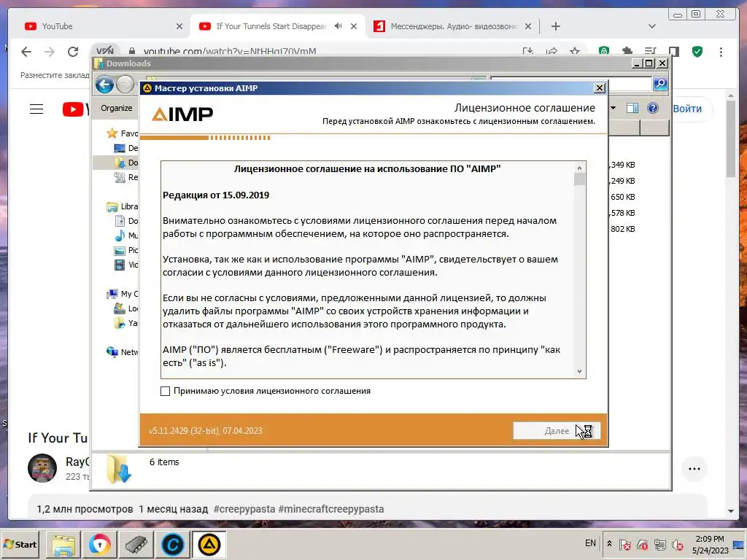Select the Pictures library in the navigation tree
Viewport: 747px width, 560px height.
tap(127, 250)
